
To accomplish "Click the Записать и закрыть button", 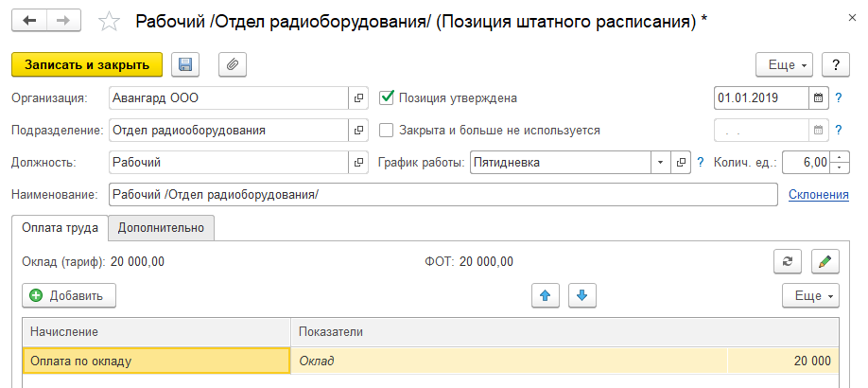I will (x=87, y=64).
